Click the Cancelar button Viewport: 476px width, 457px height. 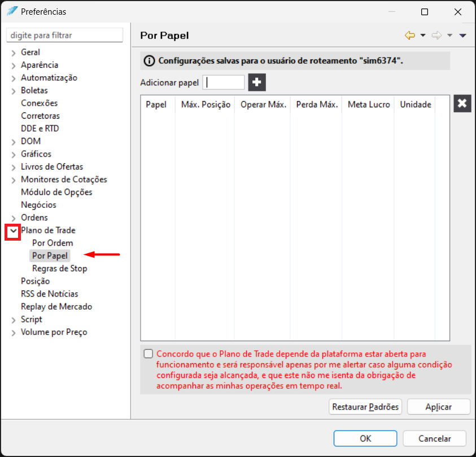tap(434, 438)
